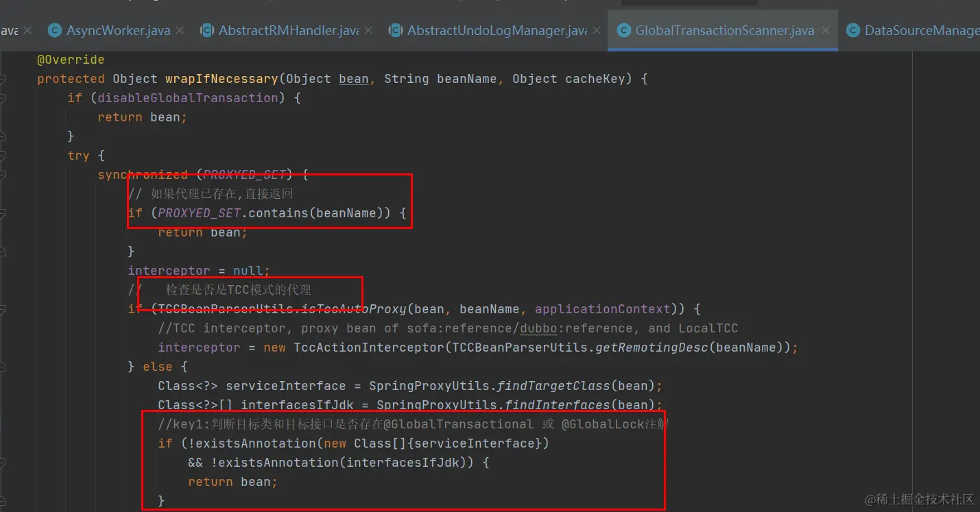Viewport: 980px width, 512px height.
Task: Click the 'contains' method call
Action: point(278,213)
